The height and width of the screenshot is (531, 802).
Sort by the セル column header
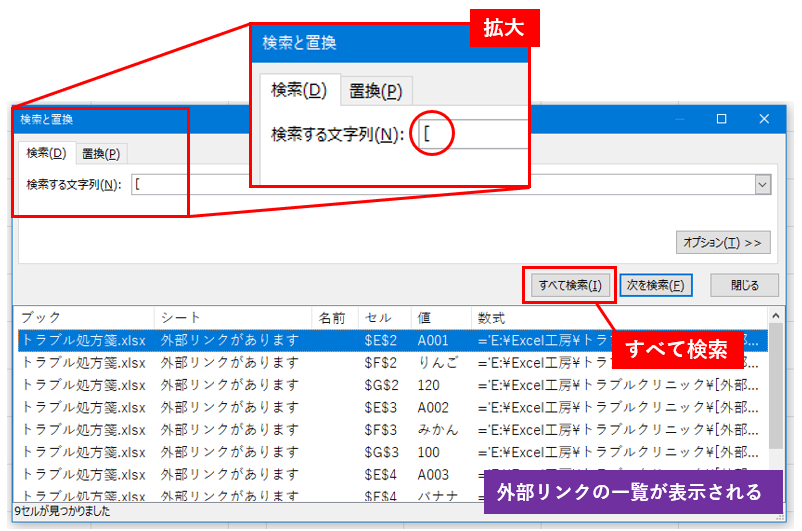pyautogui.click(x=384, y=318)
